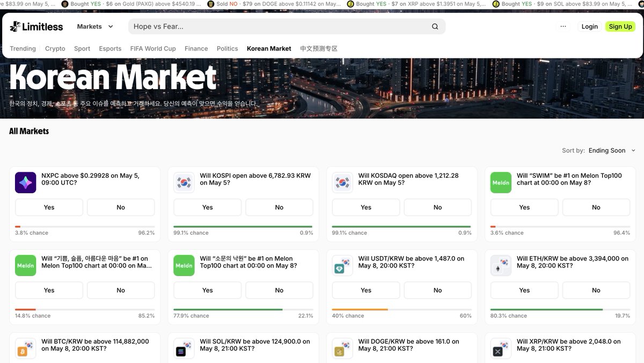Click the Hope vs Fear search field
644x363 pixels.
pos(287,26)
